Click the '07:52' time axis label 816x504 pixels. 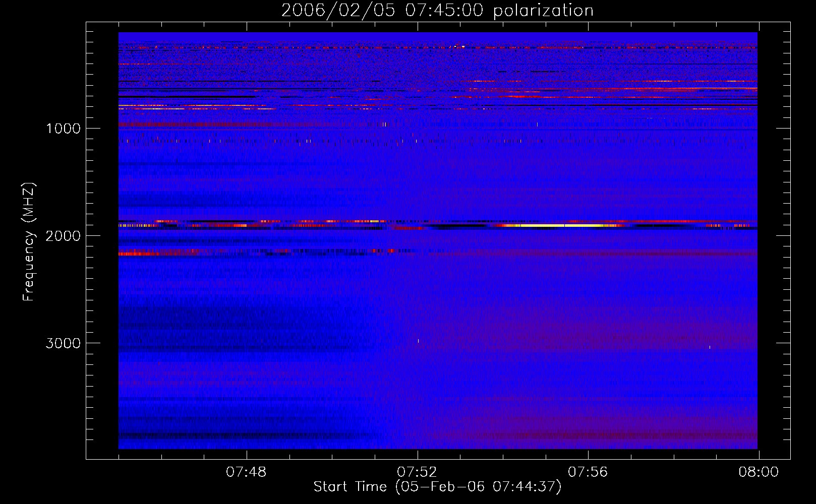click(417, 472)
